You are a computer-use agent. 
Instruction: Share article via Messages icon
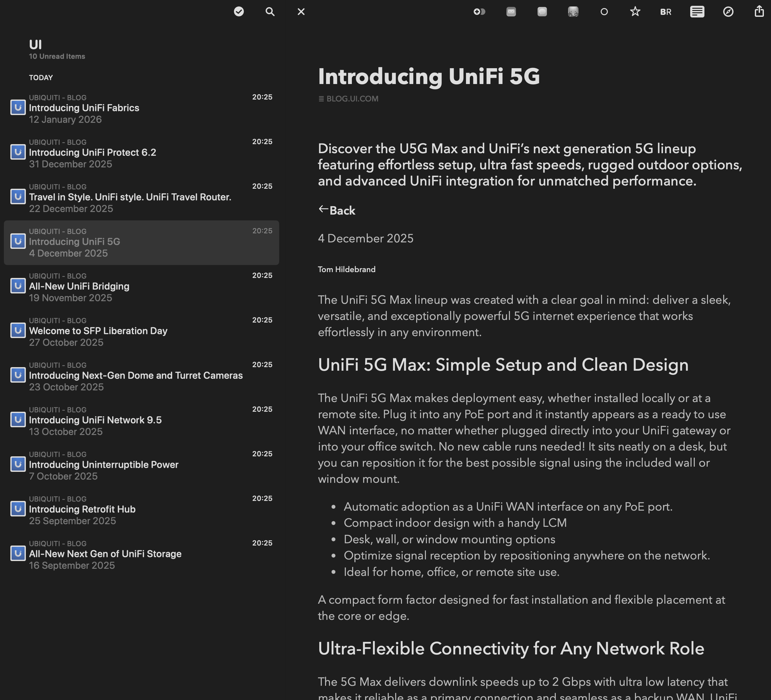[542, 12]
